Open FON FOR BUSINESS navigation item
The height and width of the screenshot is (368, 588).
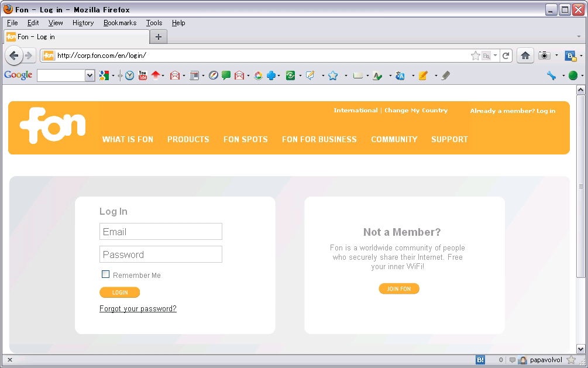(319, 139)
